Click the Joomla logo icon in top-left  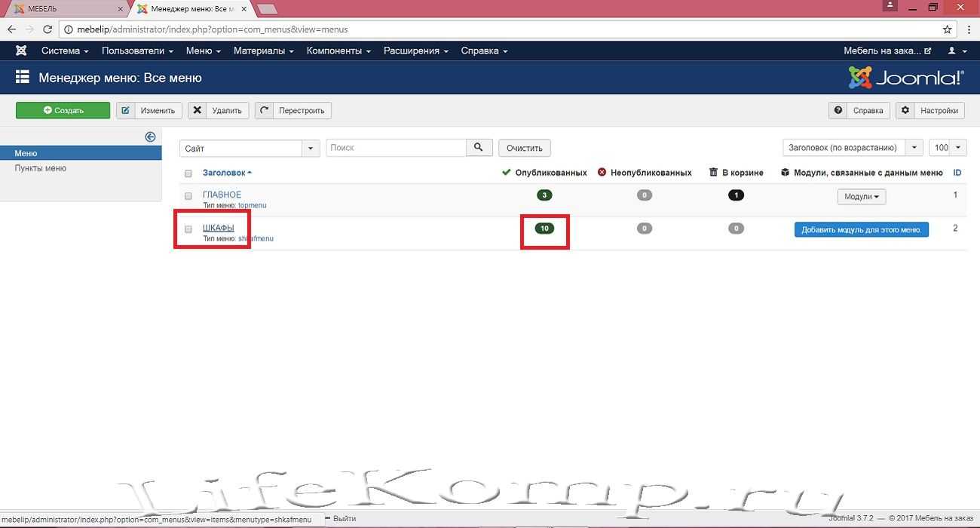click(x=21, y=51)
